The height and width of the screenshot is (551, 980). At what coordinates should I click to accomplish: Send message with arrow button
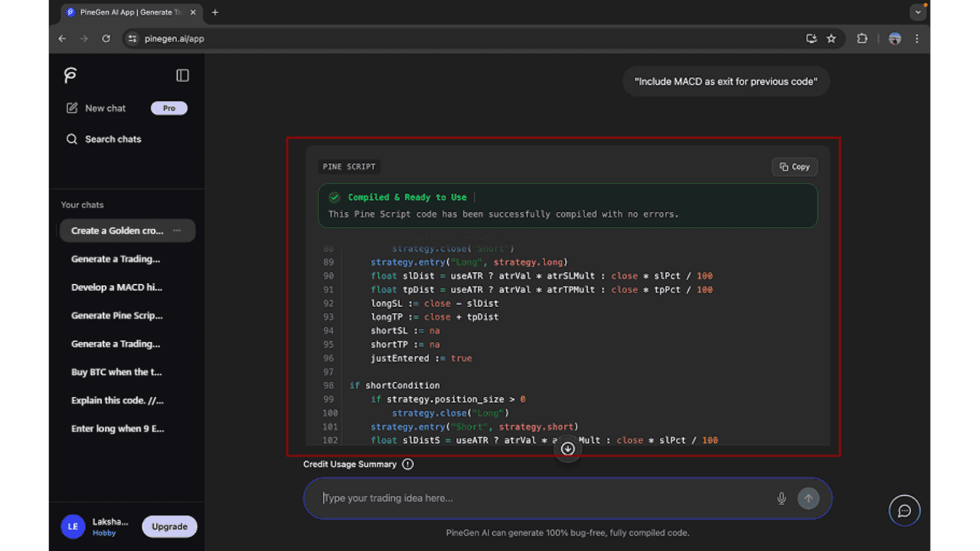coord(808,498)
